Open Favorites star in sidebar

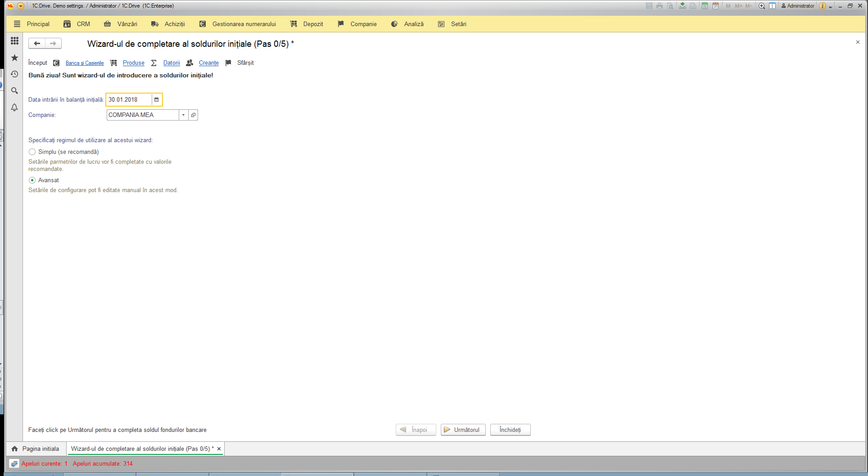click(x=14, y=58)
